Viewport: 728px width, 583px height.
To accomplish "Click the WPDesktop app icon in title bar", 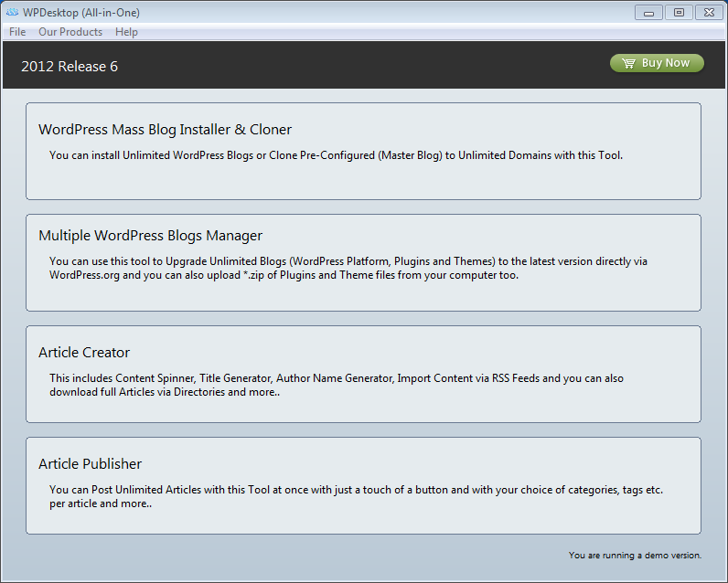I will (x=12, y=13).
